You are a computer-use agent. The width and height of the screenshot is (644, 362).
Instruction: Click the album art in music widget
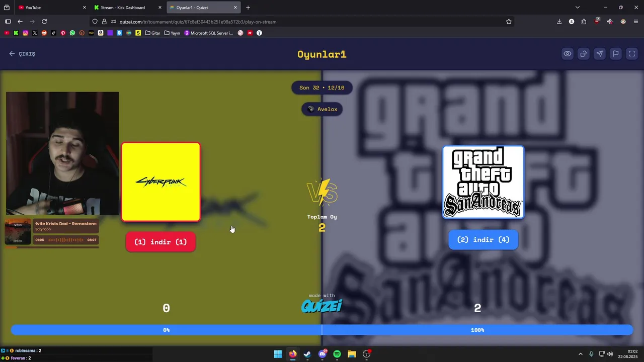18,232
